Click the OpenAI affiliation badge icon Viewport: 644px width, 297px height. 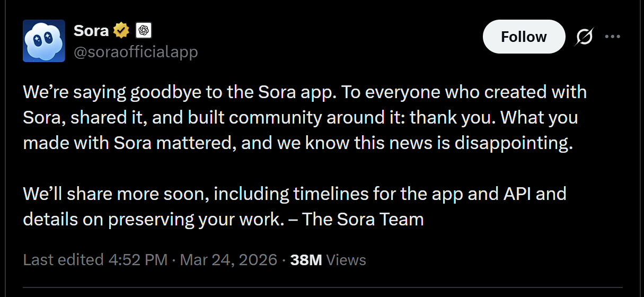[x=144, y=31]
